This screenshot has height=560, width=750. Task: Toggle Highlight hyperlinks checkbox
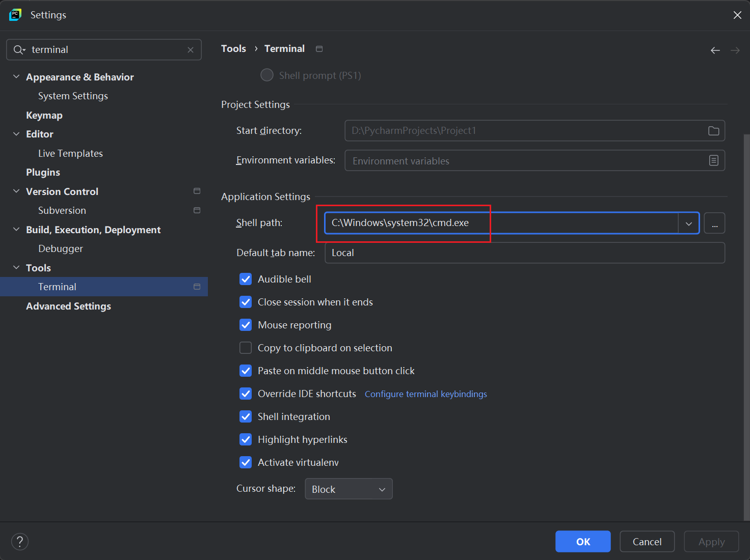246,439
